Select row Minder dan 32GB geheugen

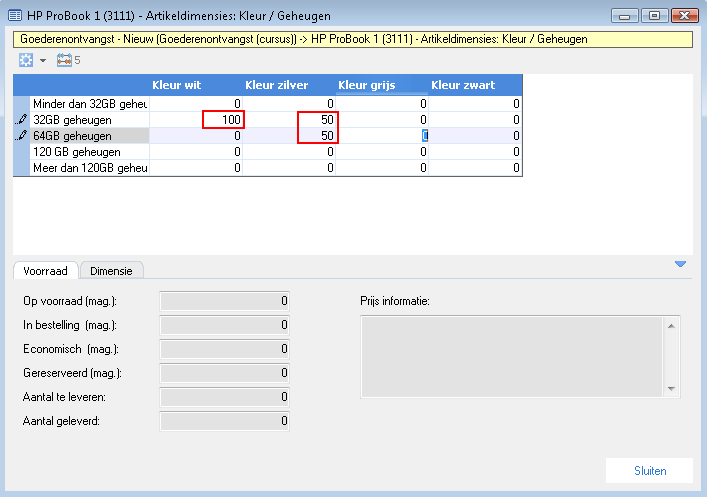point(90,104)
